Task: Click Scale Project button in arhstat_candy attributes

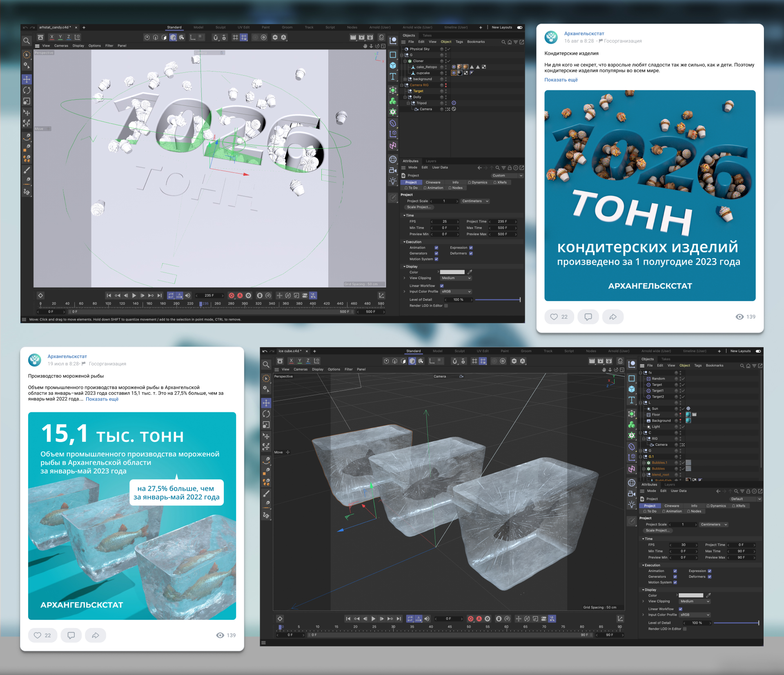Action: [419, 207]
